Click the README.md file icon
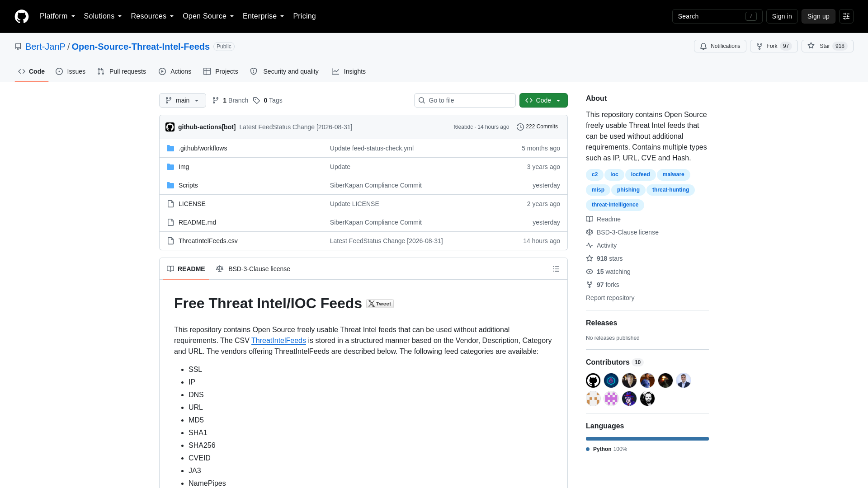Image resolution: width=868 pixels, height=488 pixels. point(170,222)
